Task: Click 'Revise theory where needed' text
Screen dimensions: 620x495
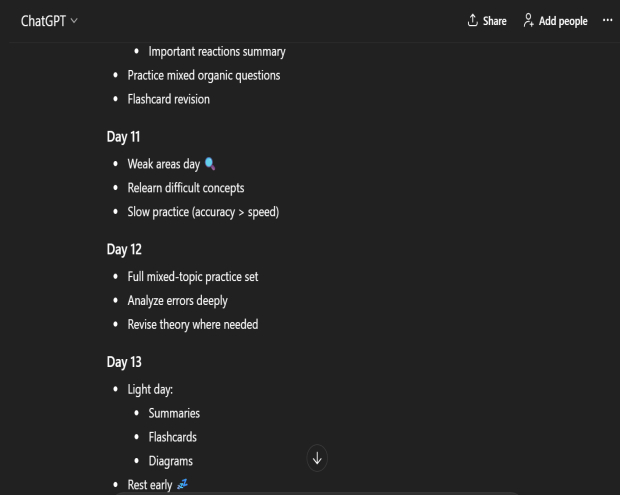Action: point(192,324)
